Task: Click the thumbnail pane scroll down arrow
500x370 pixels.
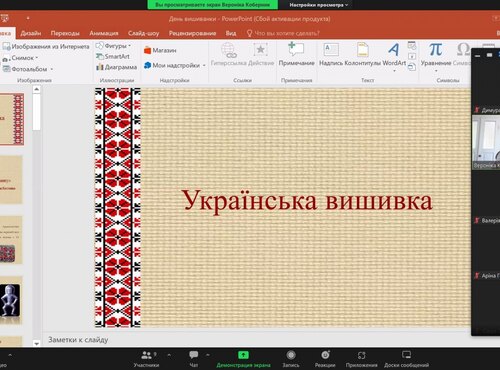Action: coord(37,343)
